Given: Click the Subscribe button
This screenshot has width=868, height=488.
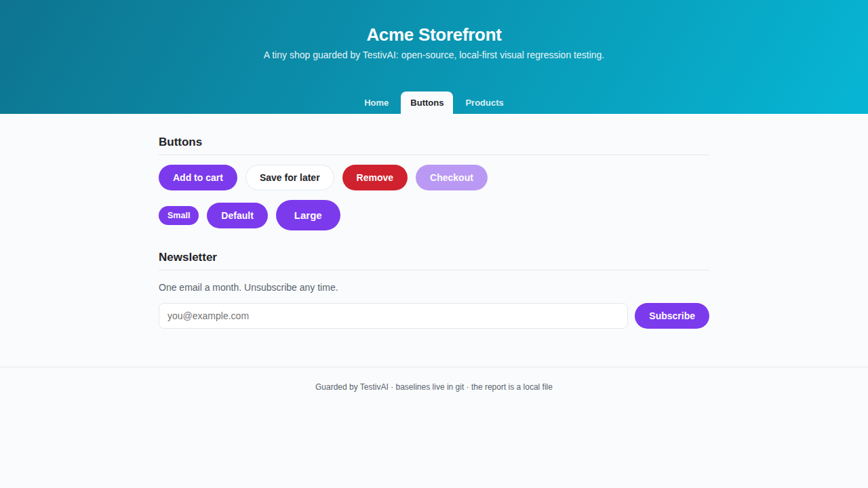Looking at the screenshot, I should 672,316.
